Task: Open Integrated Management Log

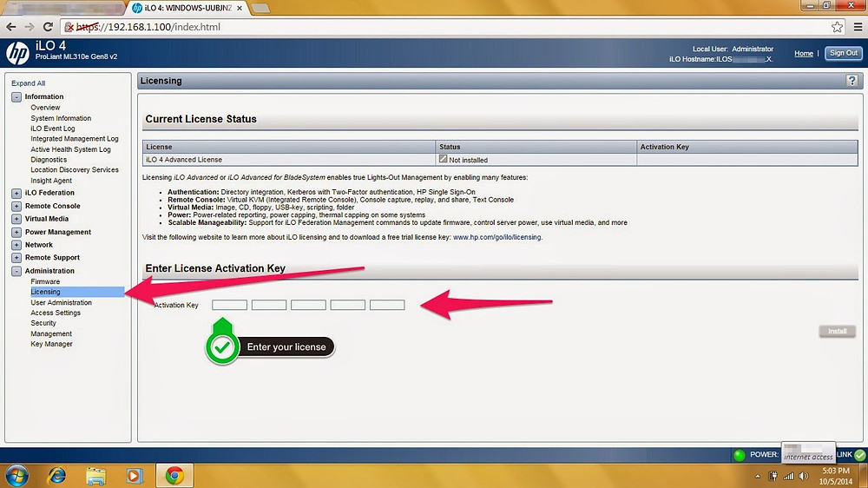Action: point(74,138)
